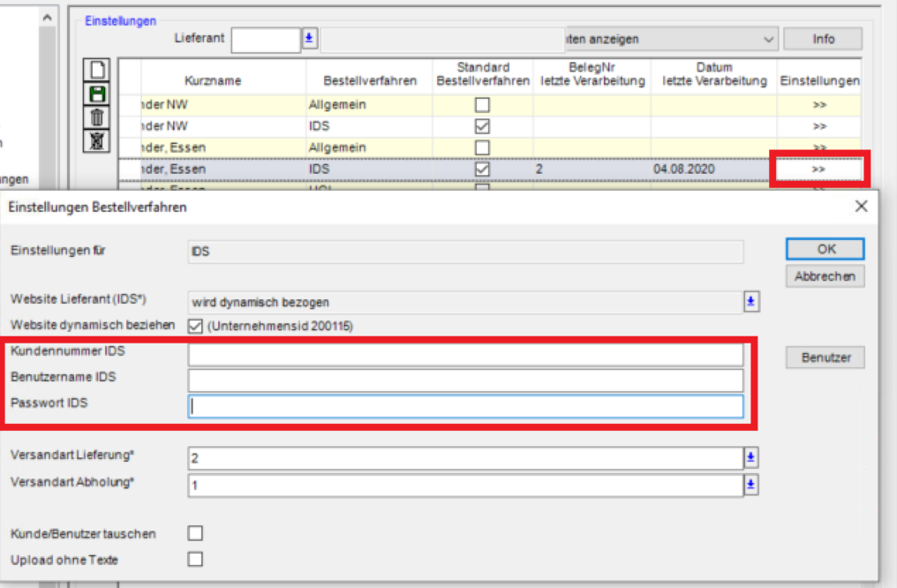Open Versandart Abholung lookup arrow
The image size is (897, 588).
coord(751,485)
